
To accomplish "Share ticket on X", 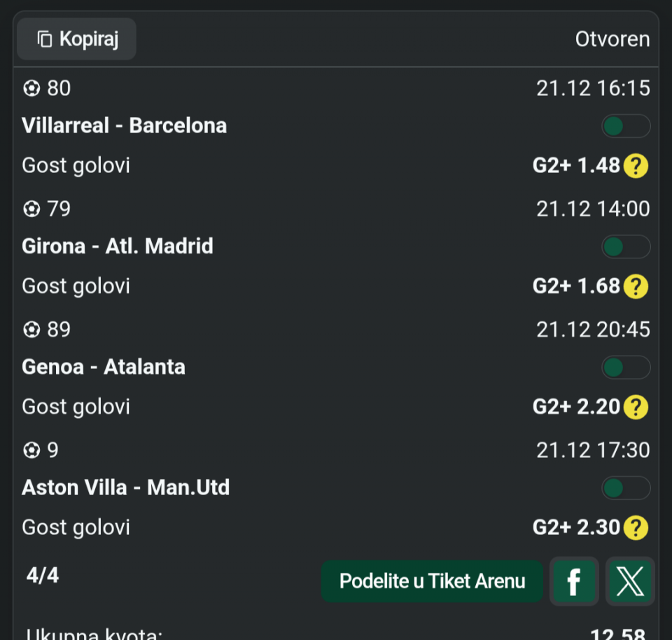I will point(630,581).
